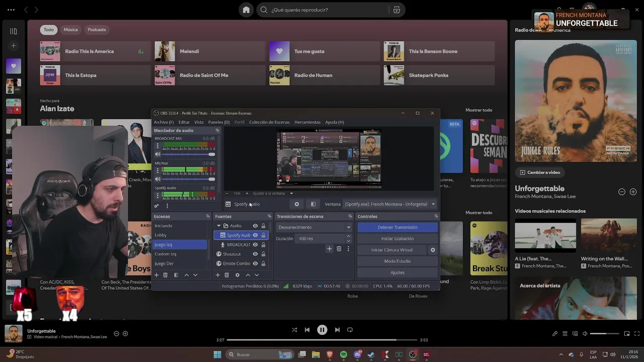Unlock the Audio group source
Image resolution: width=644 pixels, height=362 pixels.
[x=263, y=226]
